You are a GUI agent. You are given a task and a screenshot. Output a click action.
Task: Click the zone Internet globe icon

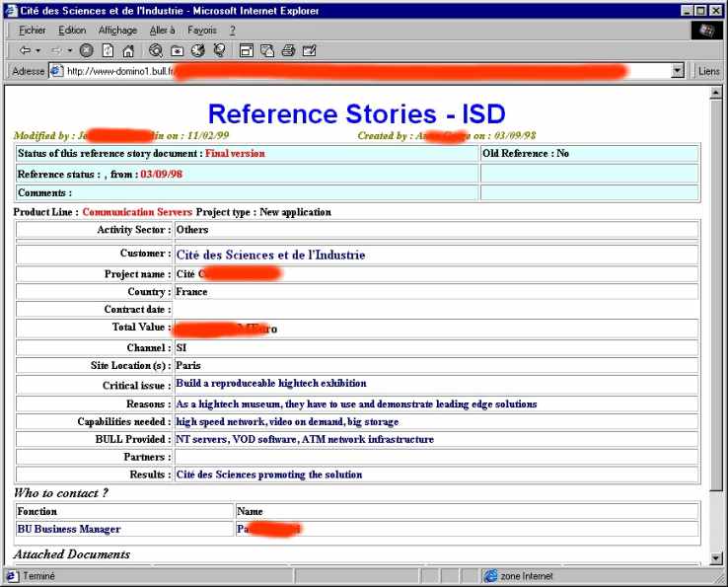point(490,576)
